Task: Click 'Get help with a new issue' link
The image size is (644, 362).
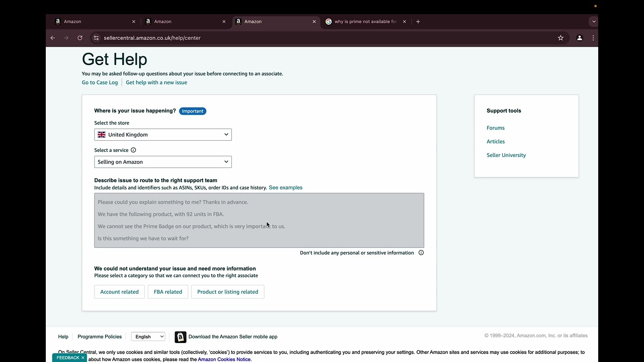Action: pyautogui.click(x=156, y=82)
